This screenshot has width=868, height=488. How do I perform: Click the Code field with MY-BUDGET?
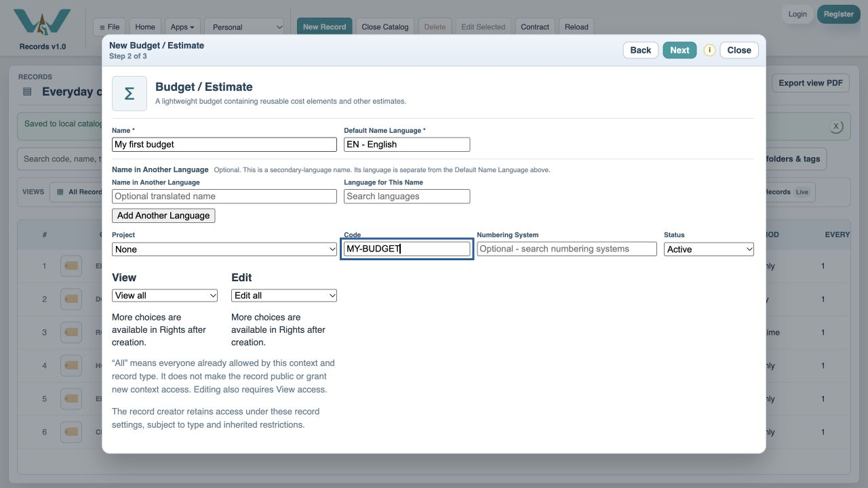[x=407, y=249]
